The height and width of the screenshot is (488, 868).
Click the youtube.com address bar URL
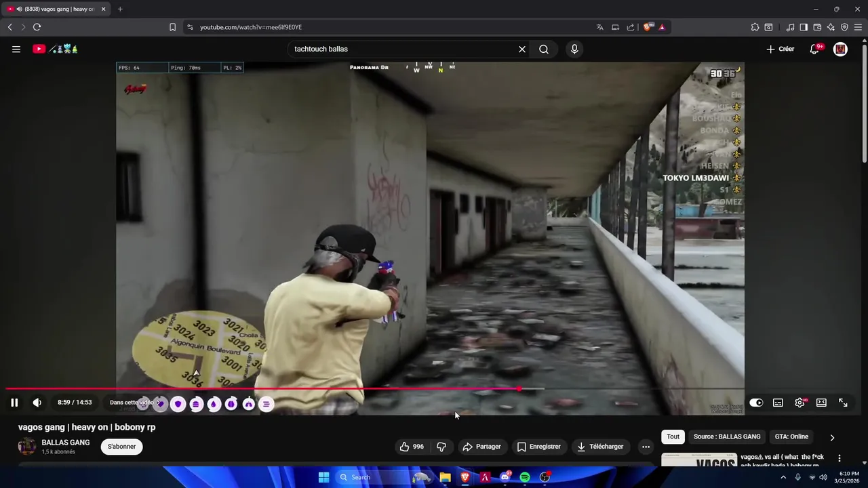[x=251, y=27]
